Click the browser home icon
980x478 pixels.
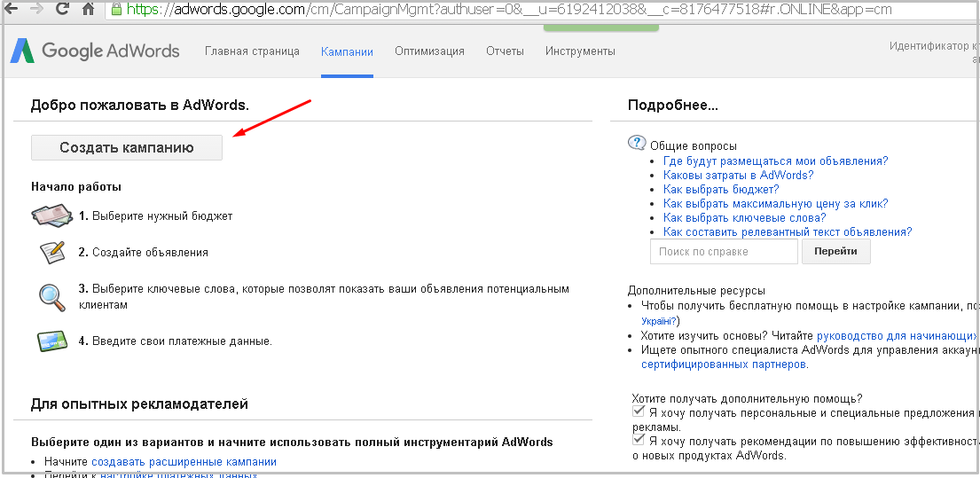89,10
